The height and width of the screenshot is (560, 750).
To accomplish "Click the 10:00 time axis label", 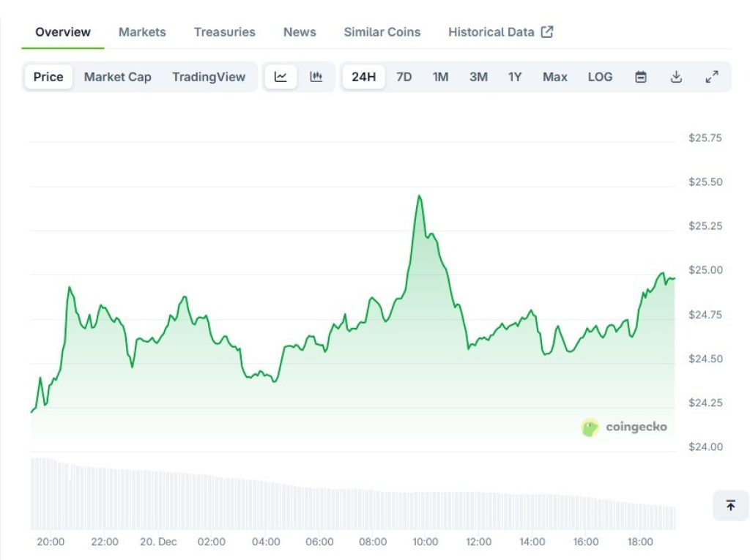I will pos(426,542).
